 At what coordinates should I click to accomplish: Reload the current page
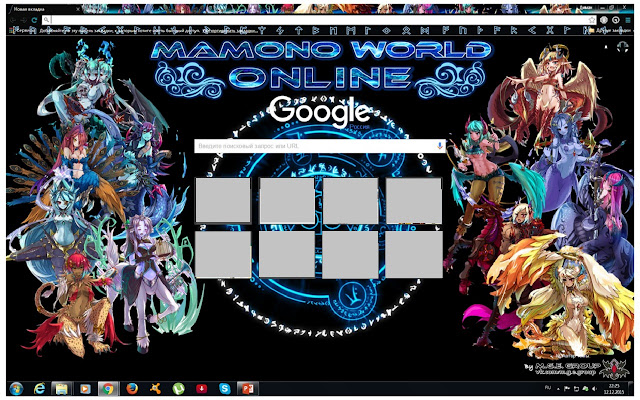point(34,20)
